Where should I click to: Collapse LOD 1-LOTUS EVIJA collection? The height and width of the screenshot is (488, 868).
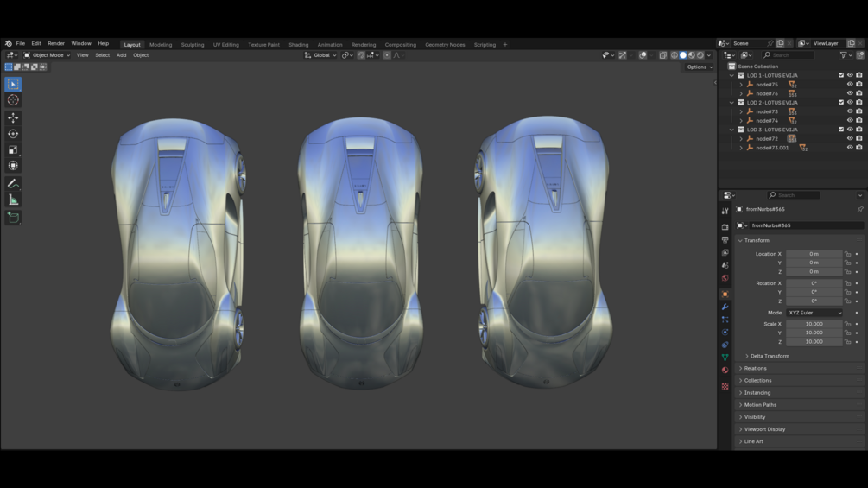coord(732,75)
